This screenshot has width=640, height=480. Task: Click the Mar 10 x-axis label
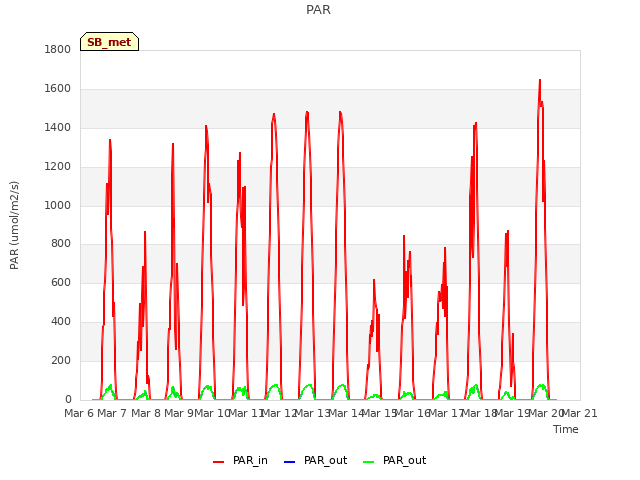[212, 413]
